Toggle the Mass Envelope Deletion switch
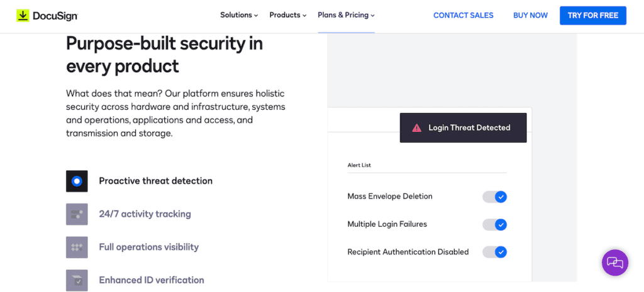This screenshot has height=292, width=644. pyautogui.click(x=494, y=197)
